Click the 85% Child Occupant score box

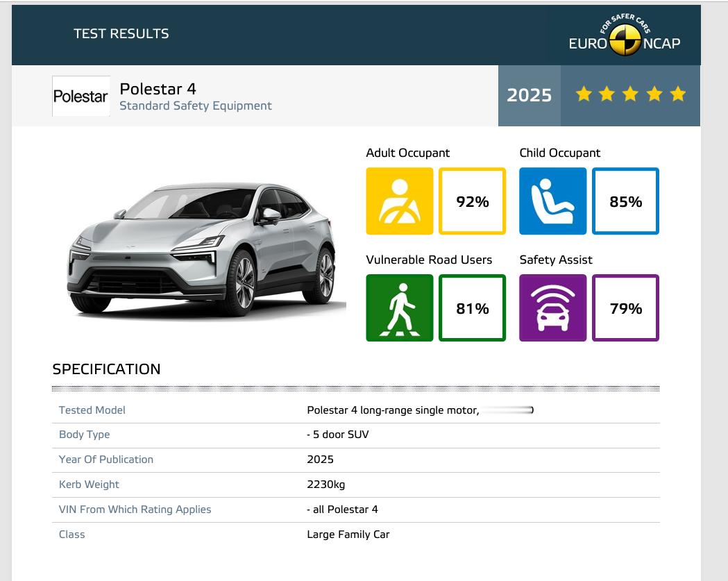click(x=625, y=201)
